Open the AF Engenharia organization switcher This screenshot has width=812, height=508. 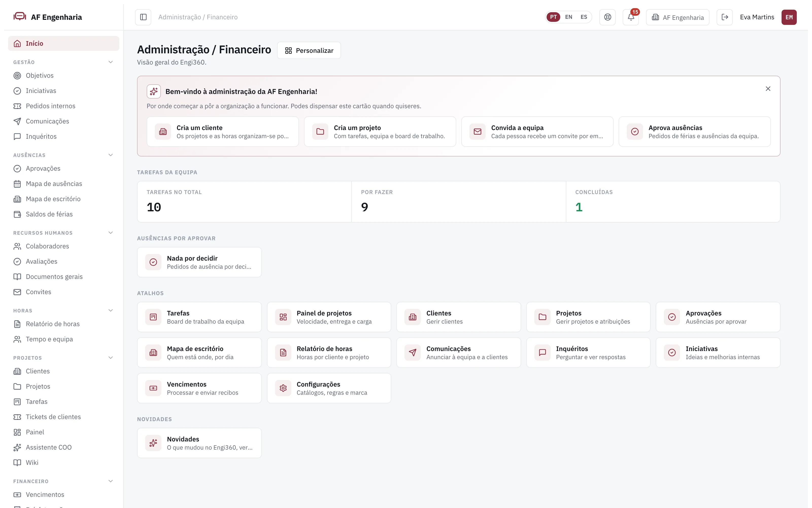click(x=678, y=17)
